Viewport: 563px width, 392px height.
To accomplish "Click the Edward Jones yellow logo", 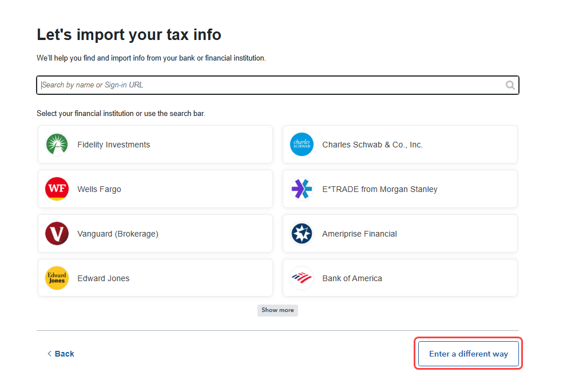I will click(x=57, y=278).
